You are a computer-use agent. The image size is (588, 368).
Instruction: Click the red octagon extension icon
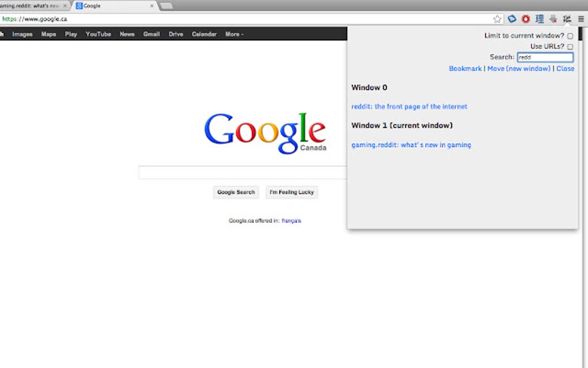pyautogui.click(x=526, y=18)
